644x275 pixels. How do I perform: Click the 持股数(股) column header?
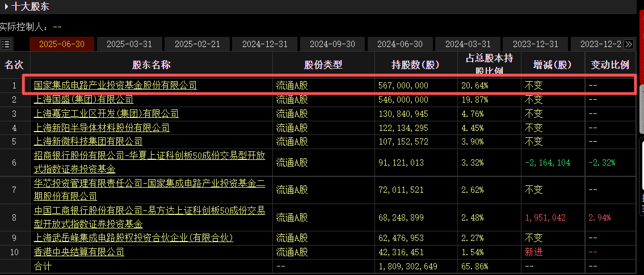click(x=415, y=65)
